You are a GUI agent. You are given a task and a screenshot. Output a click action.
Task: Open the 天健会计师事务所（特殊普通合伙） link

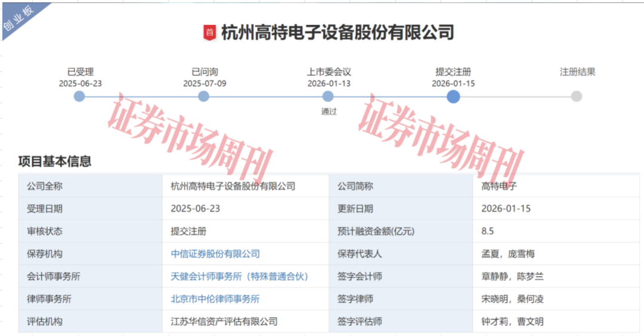point(240,276)
